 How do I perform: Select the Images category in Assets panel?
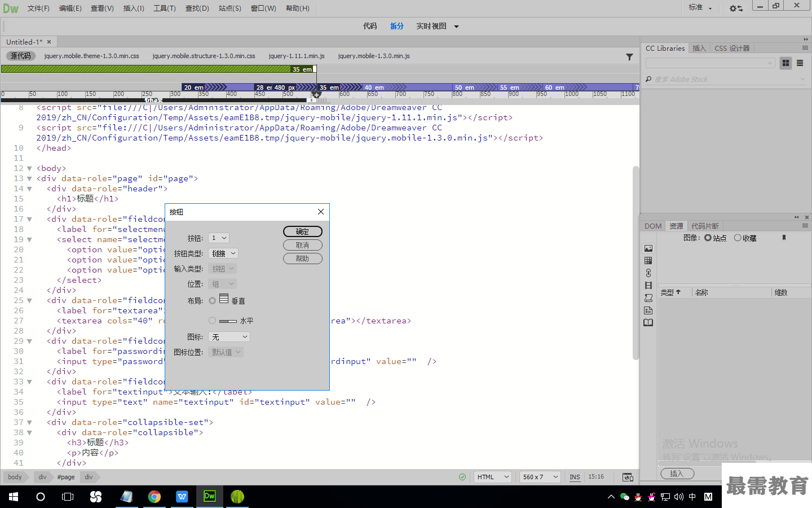tap(648, 248)
